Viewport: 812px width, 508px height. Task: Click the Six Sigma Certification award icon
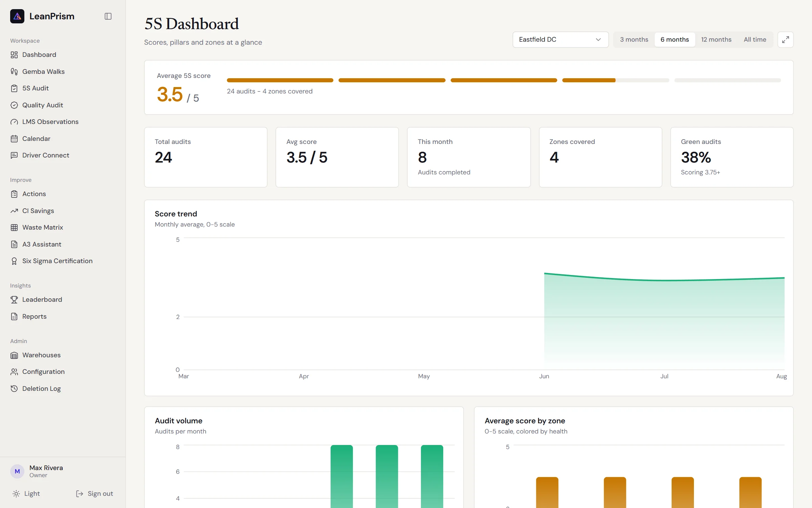(x=14, y=261)
